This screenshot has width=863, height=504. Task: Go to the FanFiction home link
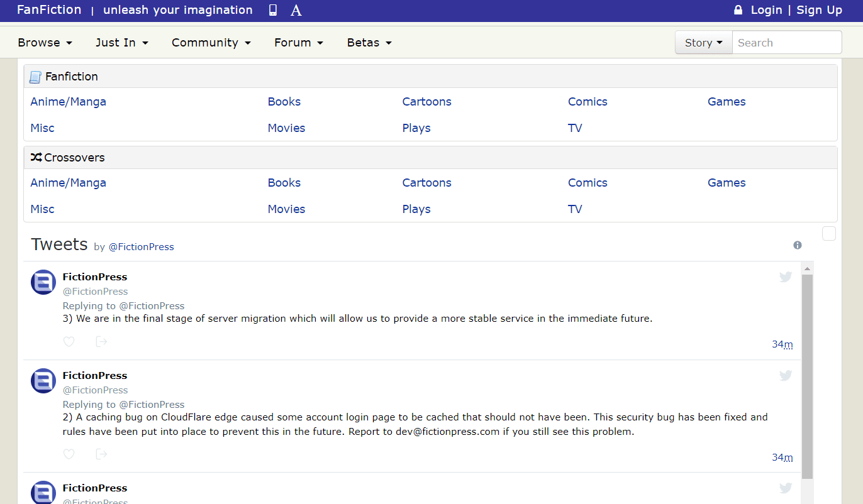tap(49, 10)
